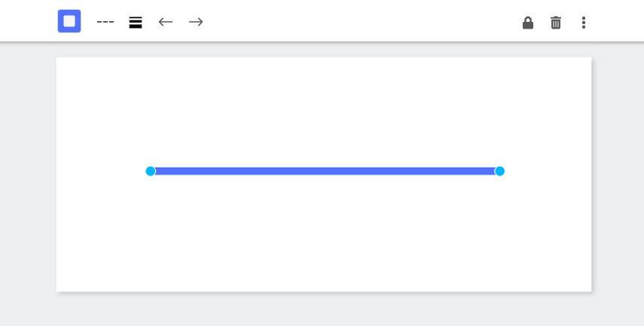Click the middle of the blue line
Screen dimensions: 644x326
[x=325, y=171]
